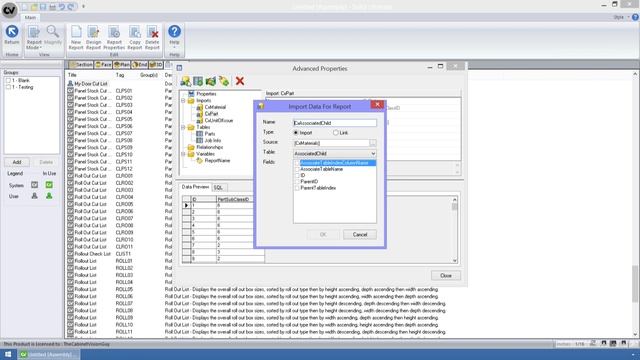Viewport: 640px width, 360px height.
Task: Click the Print icon in quick access toolbar
Action: pyautogui.click(x=53, y=7)
